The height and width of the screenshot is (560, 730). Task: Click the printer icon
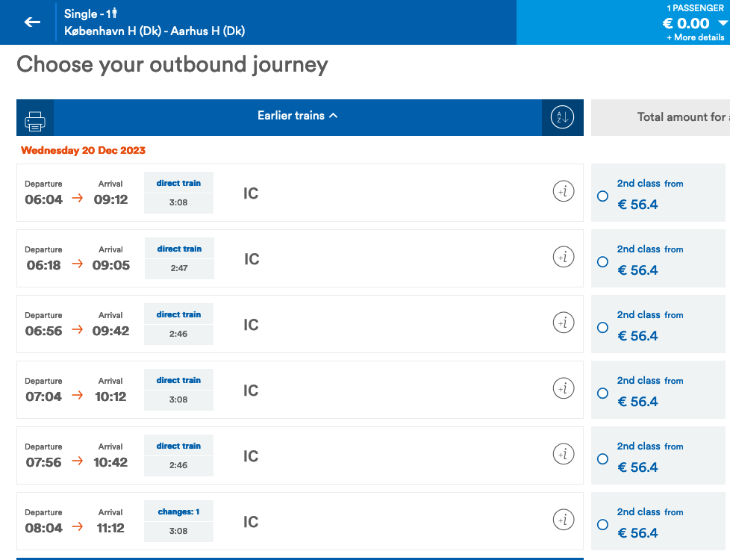[x=35, y=119]
